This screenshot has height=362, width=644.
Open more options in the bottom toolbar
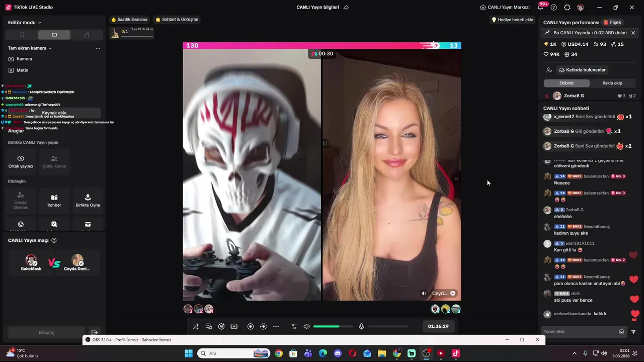tap(276, 326)
